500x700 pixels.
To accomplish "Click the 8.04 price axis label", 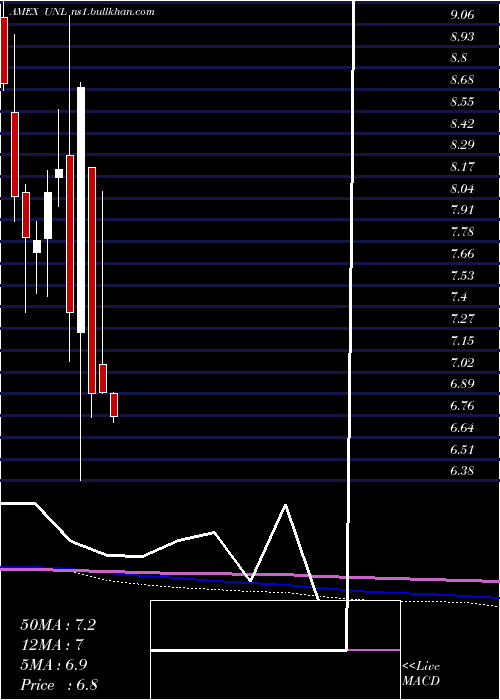I will [x=462, y=189].
